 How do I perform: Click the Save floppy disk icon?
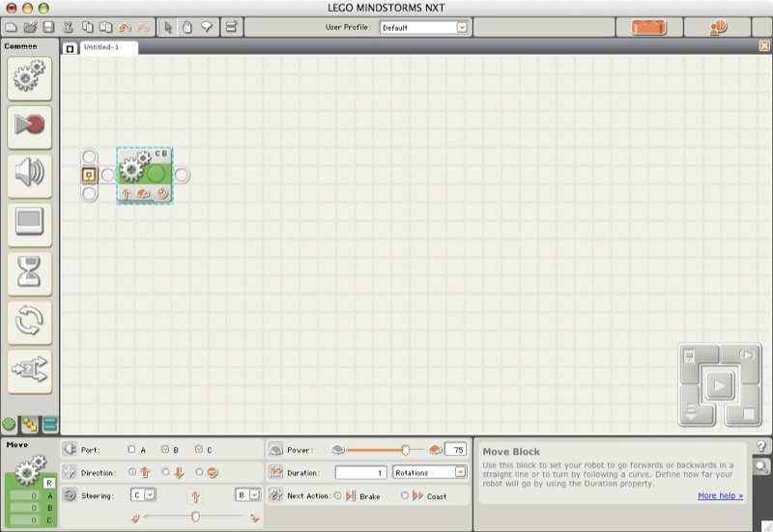click(x=48, y=27)
